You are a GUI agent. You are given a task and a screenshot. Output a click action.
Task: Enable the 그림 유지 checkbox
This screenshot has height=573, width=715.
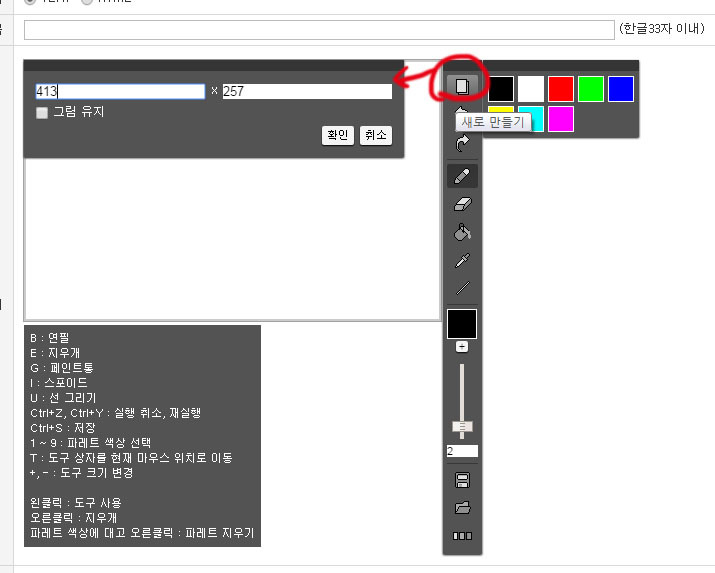point(42,113)
